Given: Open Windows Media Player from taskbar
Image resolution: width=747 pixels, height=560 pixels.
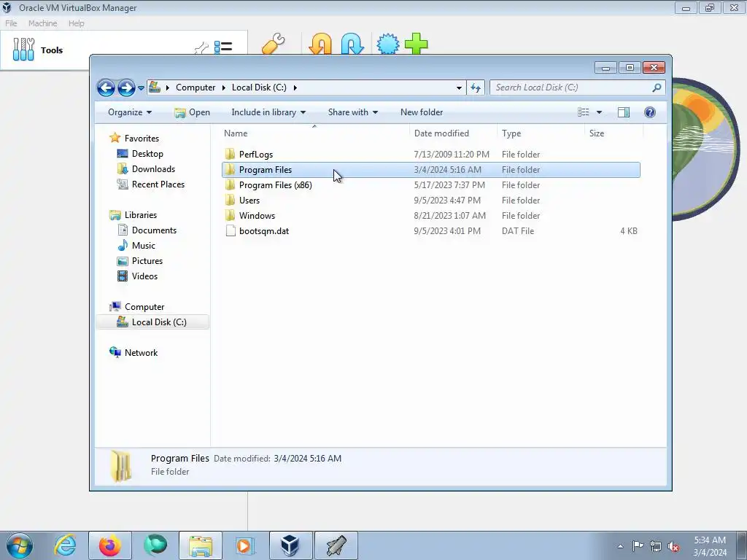Looking at the screenshot, I should (x=245, y=545).
